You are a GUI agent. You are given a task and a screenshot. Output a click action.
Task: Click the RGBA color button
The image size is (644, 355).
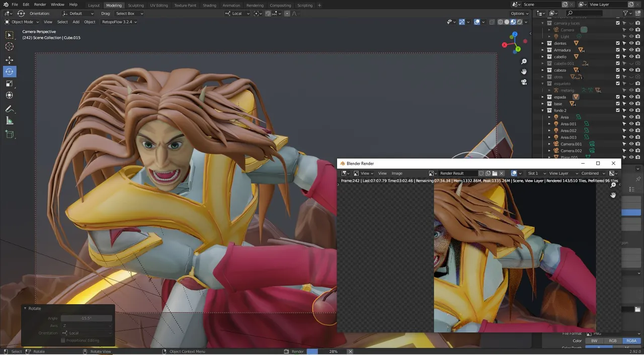tap(630, 341)
